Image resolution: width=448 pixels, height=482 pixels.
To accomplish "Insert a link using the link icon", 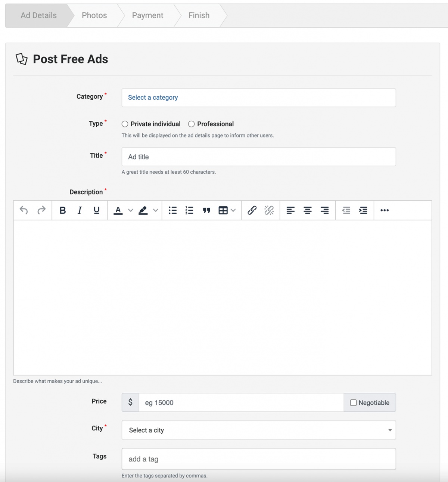I will (252, 210).
